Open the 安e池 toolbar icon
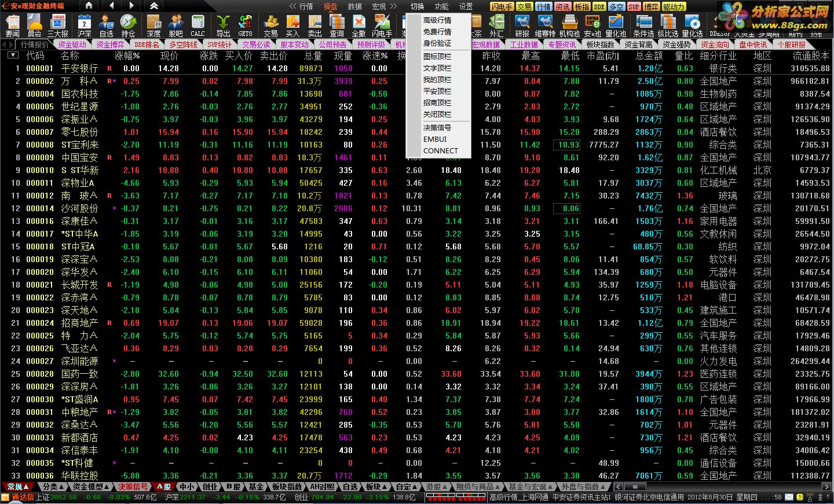 [x=592, y=26]
